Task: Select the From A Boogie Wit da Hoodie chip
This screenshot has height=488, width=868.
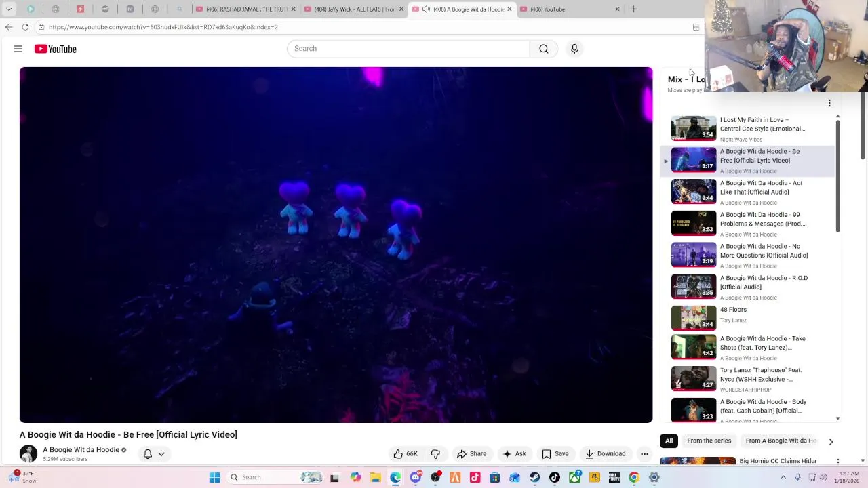Action: [x=781, y=441]
